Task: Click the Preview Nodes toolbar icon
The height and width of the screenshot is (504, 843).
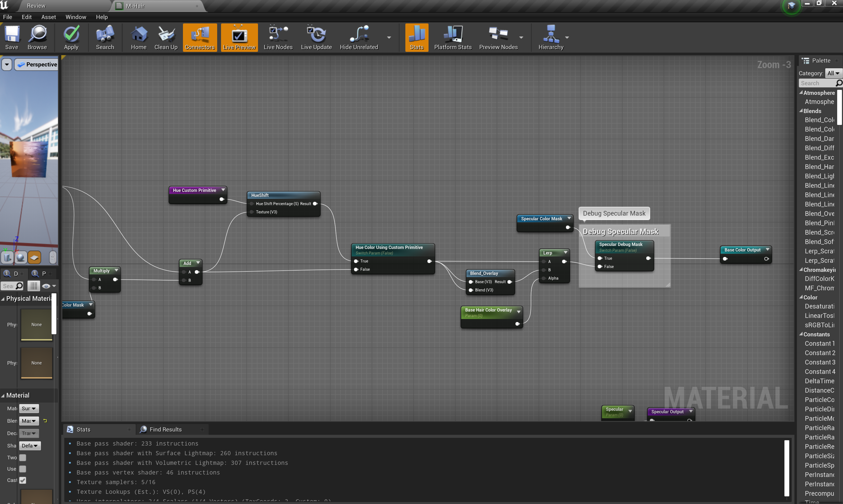Action: pos(498,38)
